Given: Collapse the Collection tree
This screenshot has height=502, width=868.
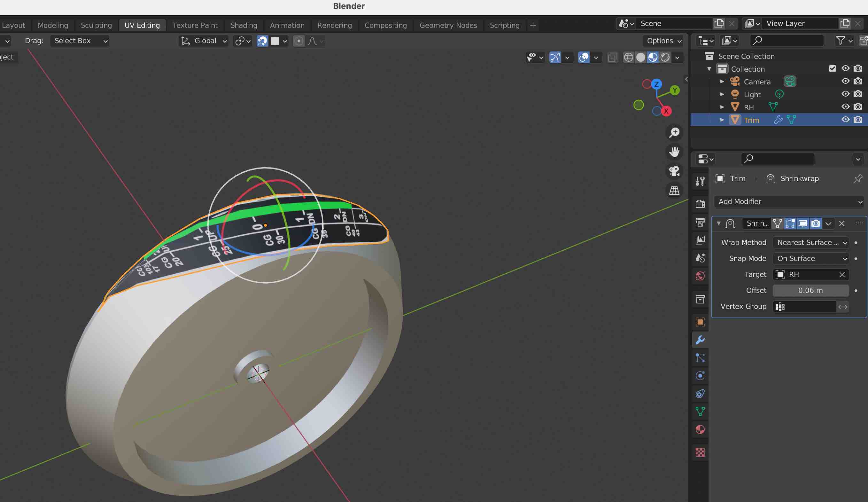Looking at the screenshot, I should 709,69.
